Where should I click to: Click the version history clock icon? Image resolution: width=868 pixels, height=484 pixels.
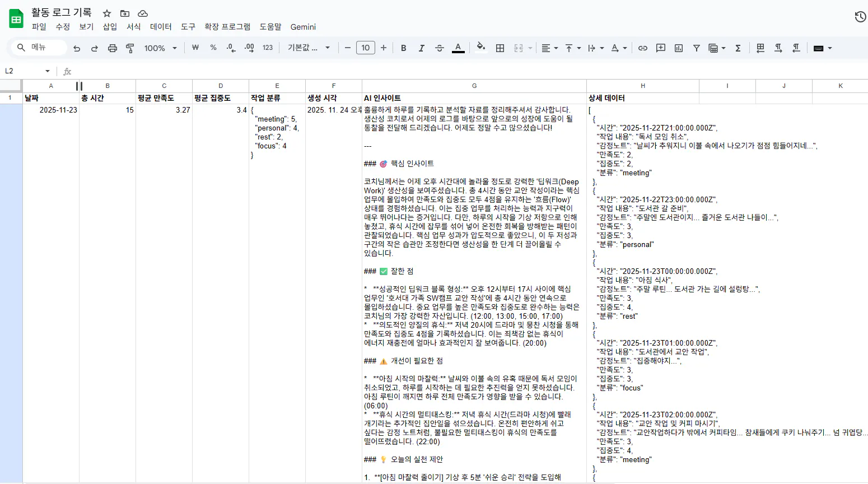tap(860, 17)
